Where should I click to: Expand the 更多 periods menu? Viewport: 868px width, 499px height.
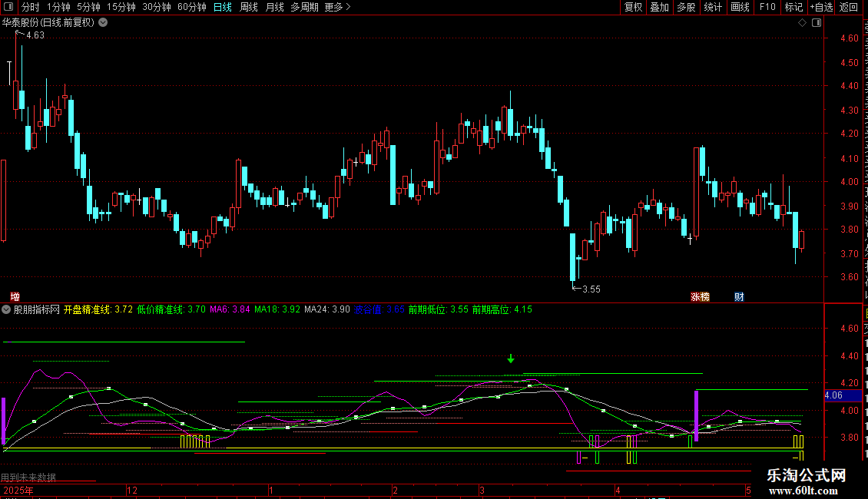337,7
